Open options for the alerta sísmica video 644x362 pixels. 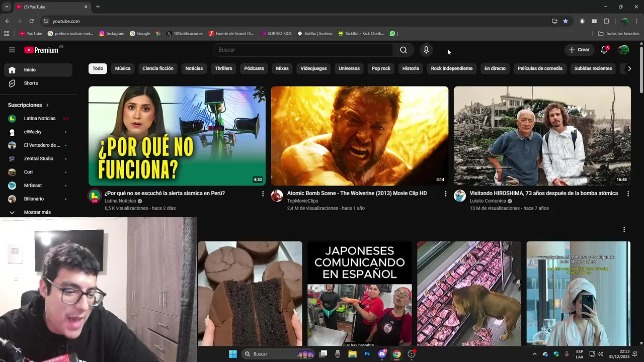263,194
